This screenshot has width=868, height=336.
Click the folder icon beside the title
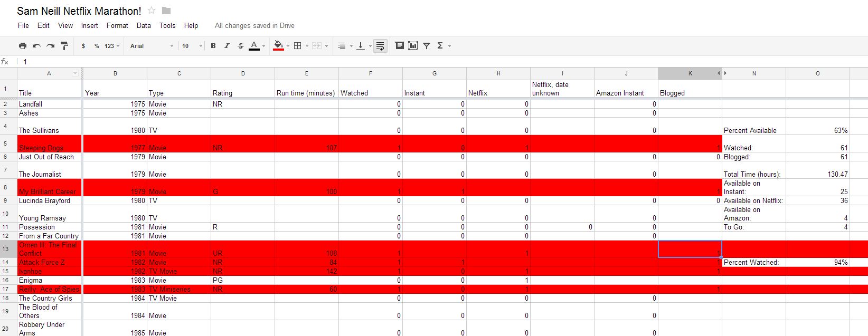tap(166, 11)
